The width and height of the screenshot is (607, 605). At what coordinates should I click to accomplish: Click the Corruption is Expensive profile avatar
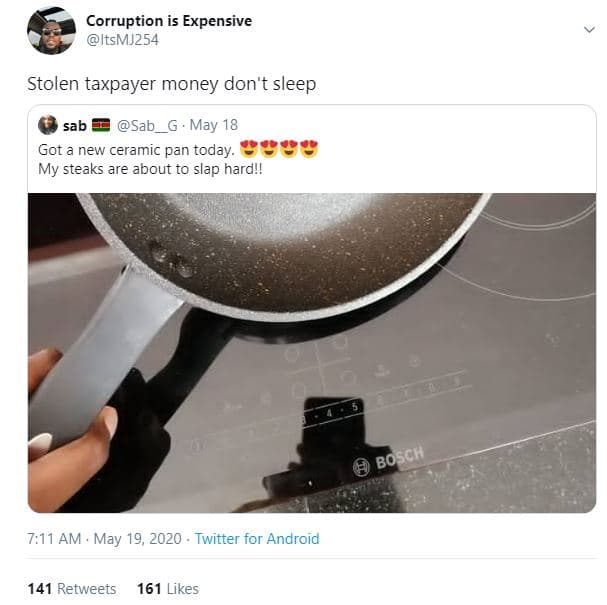point(51,30)
